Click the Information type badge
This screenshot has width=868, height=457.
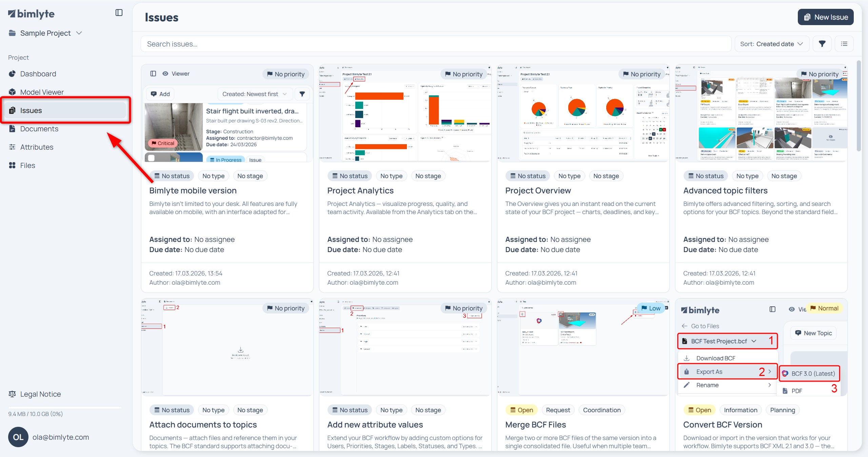[741, 410]
